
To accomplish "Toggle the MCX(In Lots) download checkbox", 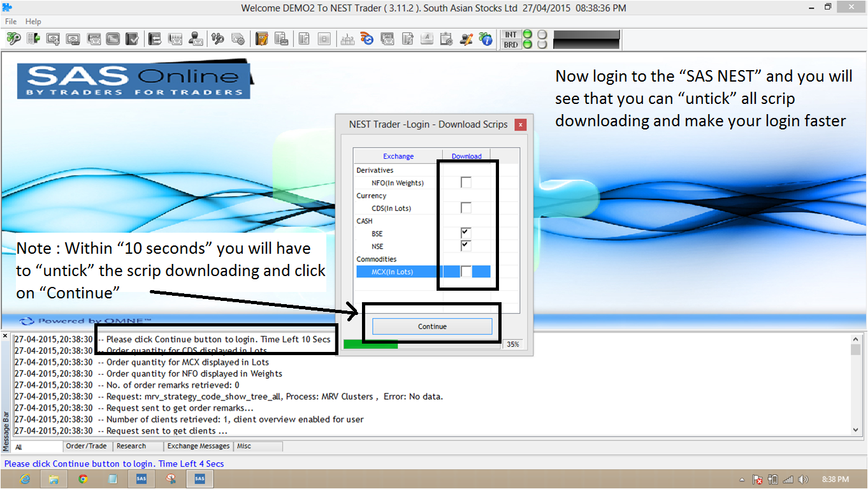I will 466,272.
